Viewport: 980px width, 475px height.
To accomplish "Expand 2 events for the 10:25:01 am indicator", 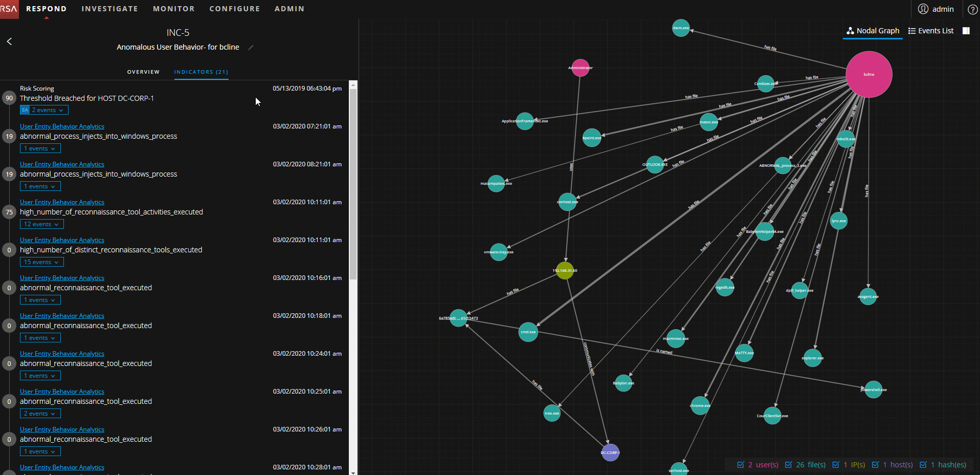I will (x=40, y=414).
